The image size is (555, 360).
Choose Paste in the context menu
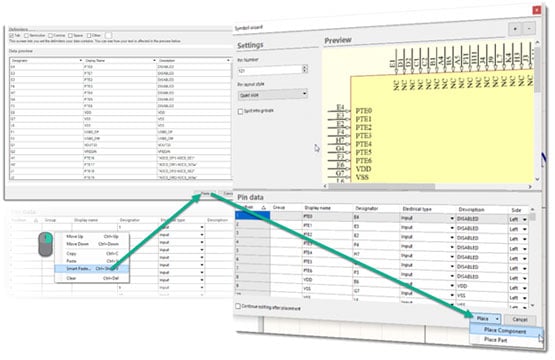tap(92, 261)
